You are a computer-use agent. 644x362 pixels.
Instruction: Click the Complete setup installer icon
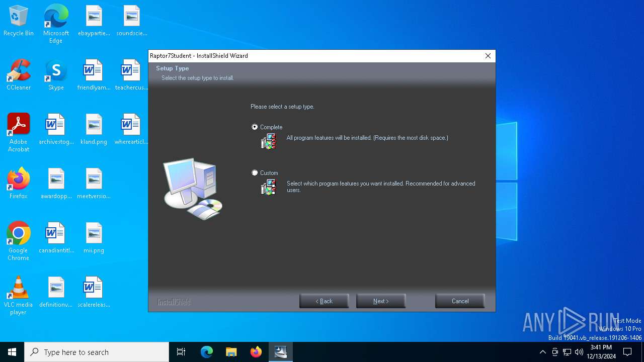click(269, 142)
